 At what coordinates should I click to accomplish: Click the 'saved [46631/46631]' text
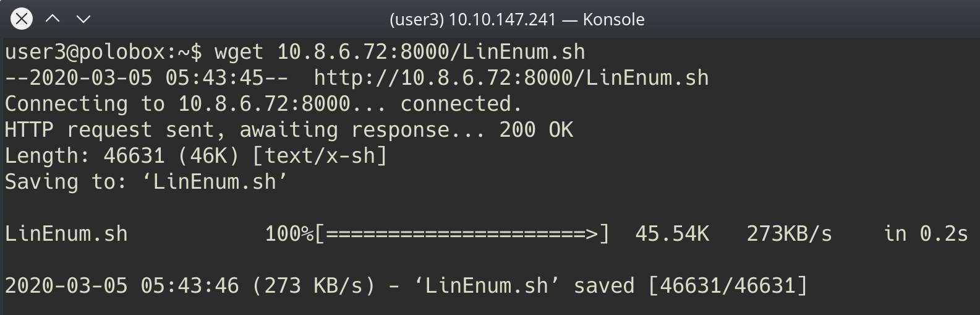(x=691, y=286)
